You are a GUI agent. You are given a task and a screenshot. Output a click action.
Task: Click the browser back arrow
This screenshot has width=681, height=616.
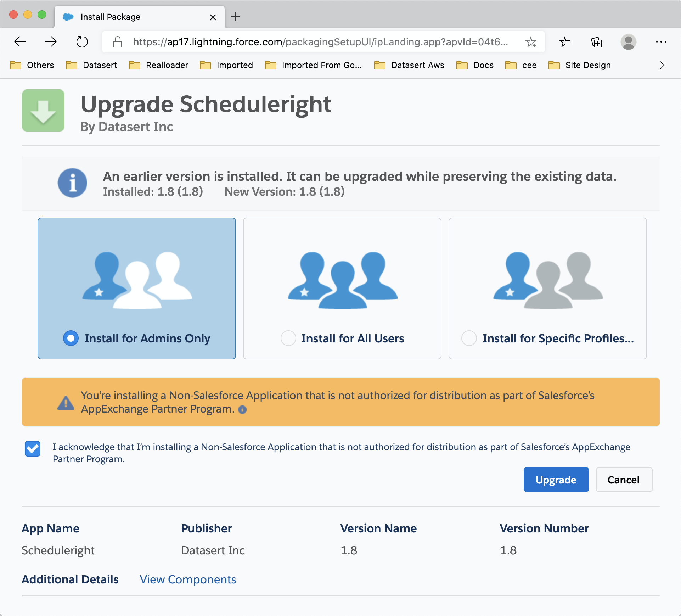tap(20, 42)
